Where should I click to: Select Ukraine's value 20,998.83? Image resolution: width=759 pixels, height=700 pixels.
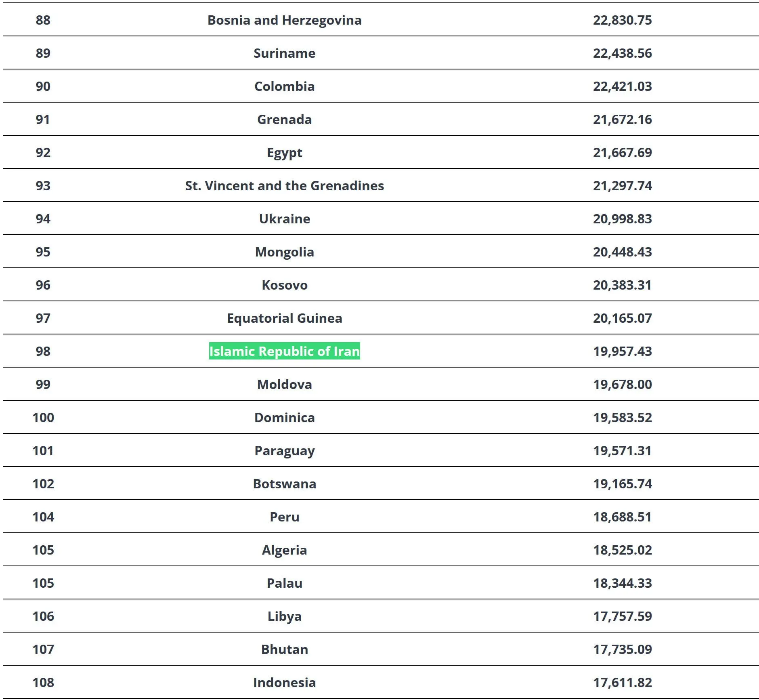point(622,219)
